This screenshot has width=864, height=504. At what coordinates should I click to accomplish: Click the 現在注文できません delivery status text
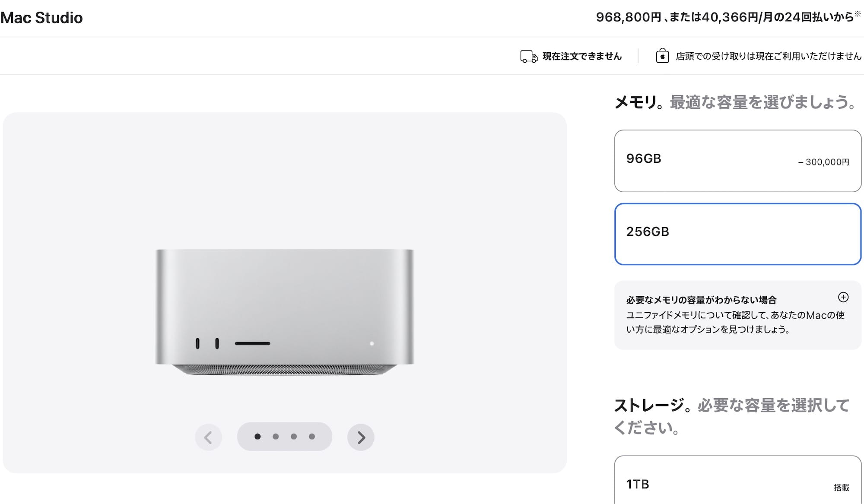(582, 56)
